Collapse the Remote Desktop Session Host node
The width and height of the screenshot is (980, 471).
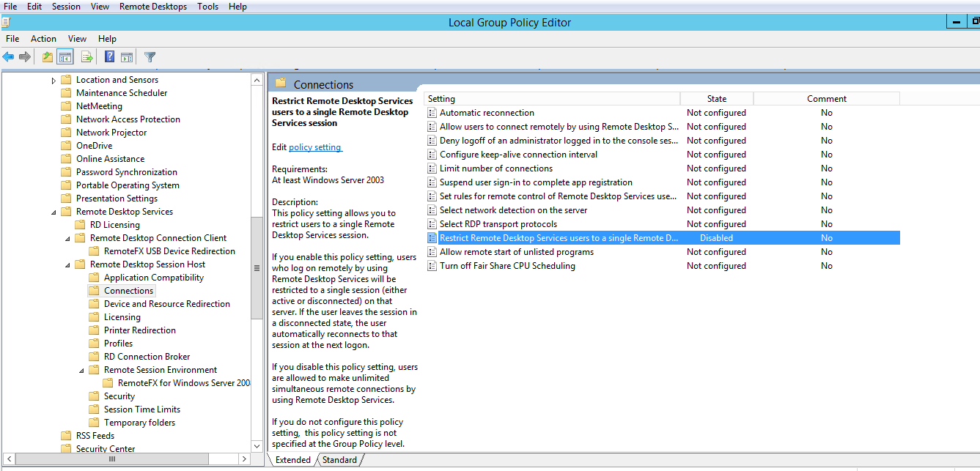[x=68, y=265]
